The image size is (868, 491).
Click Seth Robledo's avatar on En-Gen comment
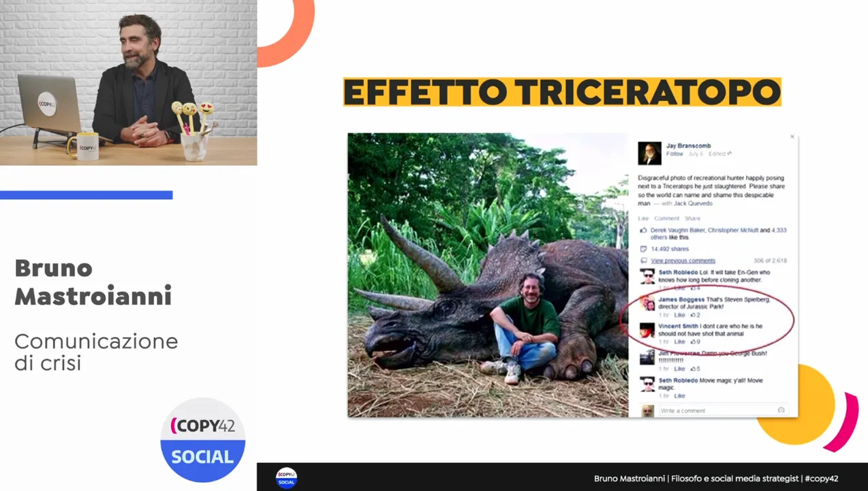[647, 276]
